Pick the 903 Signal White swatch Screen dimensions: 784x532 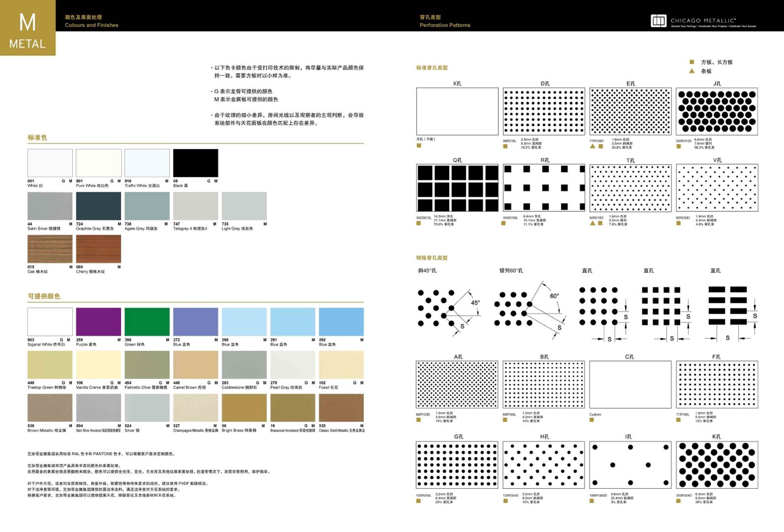(x=50, y=322)
